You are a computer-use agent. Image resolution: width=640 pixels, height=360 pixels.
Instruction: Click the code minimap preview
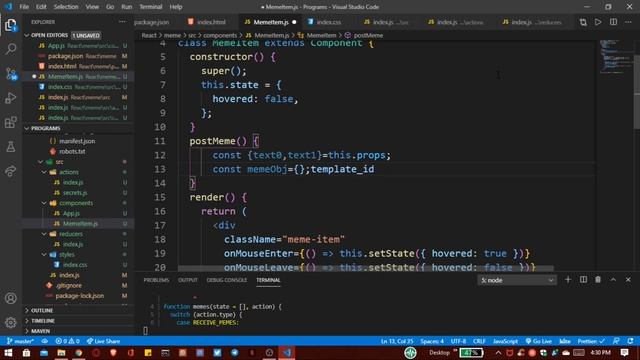pos(616,57)
